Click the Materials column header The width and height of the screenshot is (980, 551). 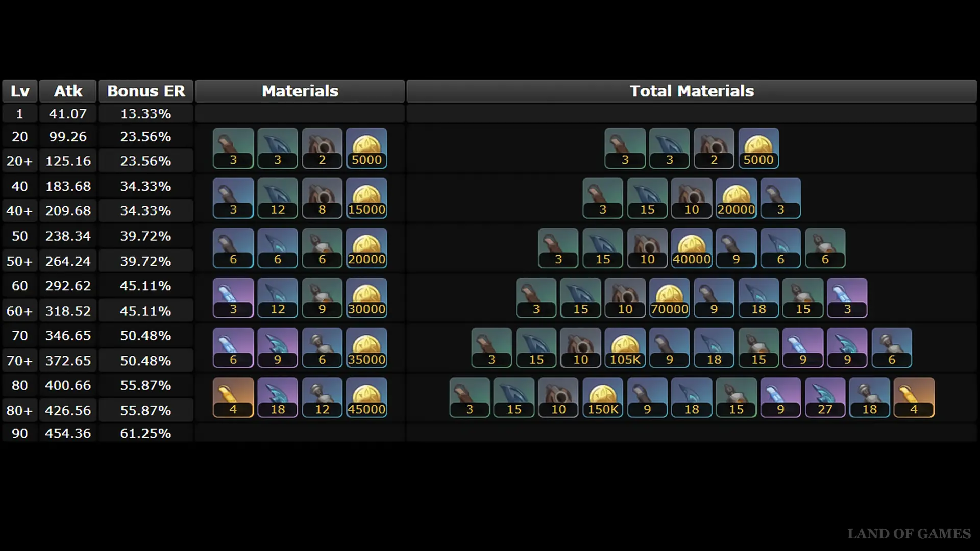300,91
